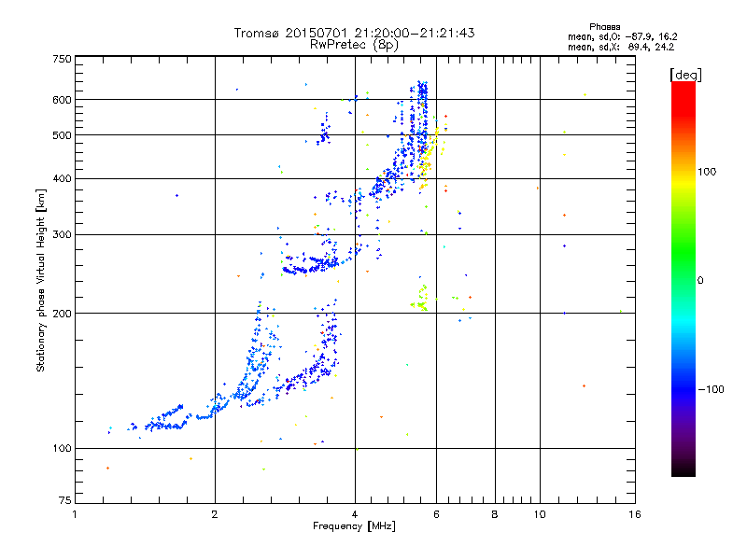This screenshot has height=560, width=747.
Task: Click the y-axis tick label '300'
Action: 62,235
